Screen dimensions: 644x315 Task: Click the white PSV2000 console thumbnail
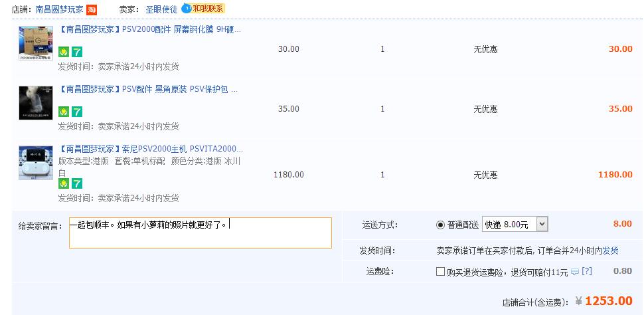(x=36, y=163)
